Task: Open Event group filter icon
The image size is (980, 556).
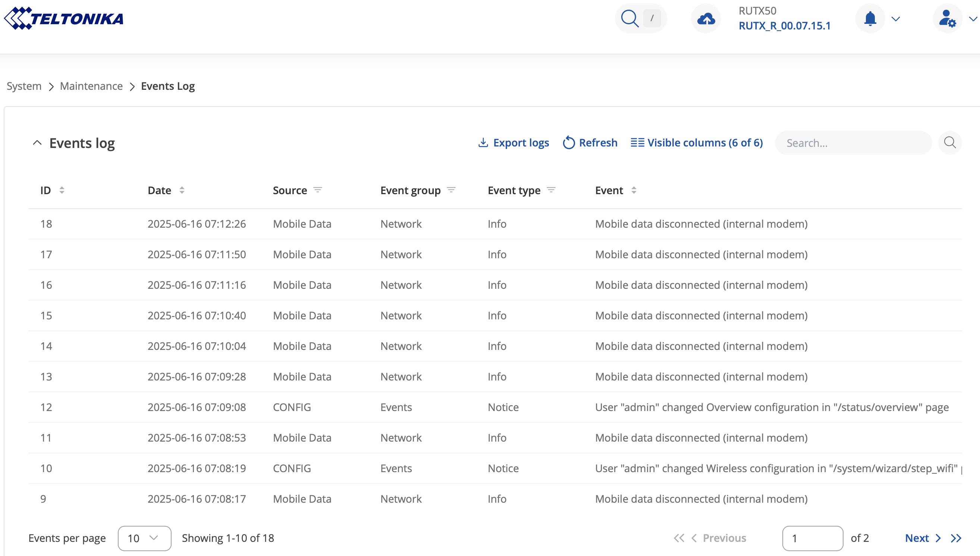Action: point(451,190)
